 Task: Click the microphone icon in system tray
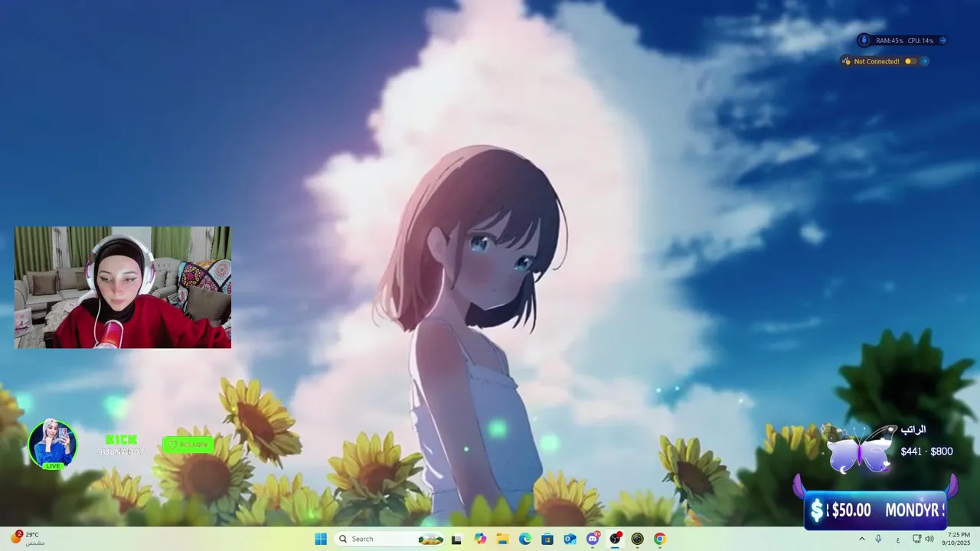point(878,539)
